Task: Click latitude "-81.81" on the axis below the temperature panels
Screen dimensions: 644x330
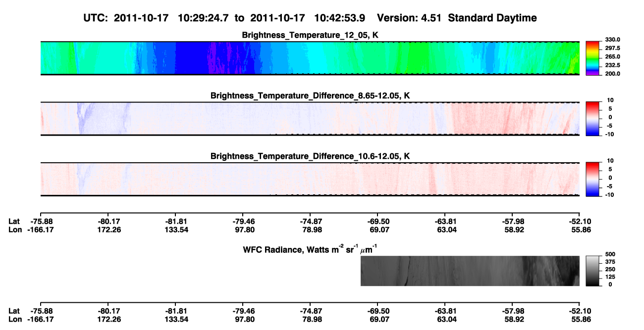Action: [x=175, y=222]
